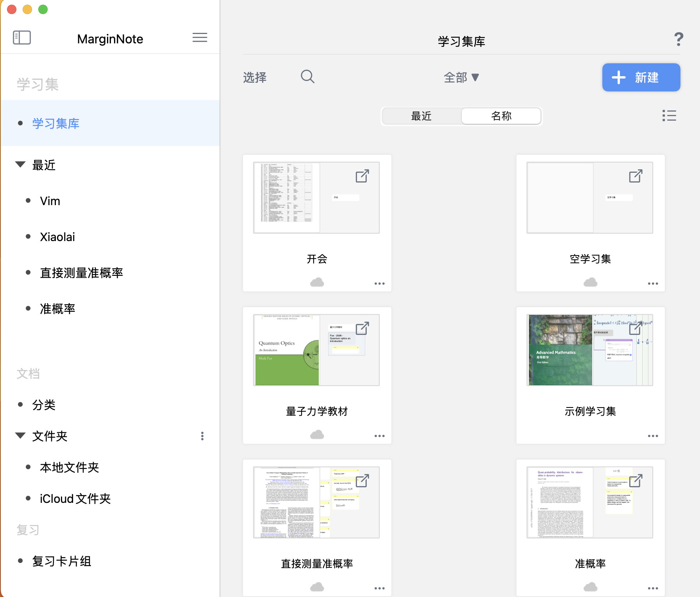Open more options for 量子力学教材 card

click(x=379, y=436)
